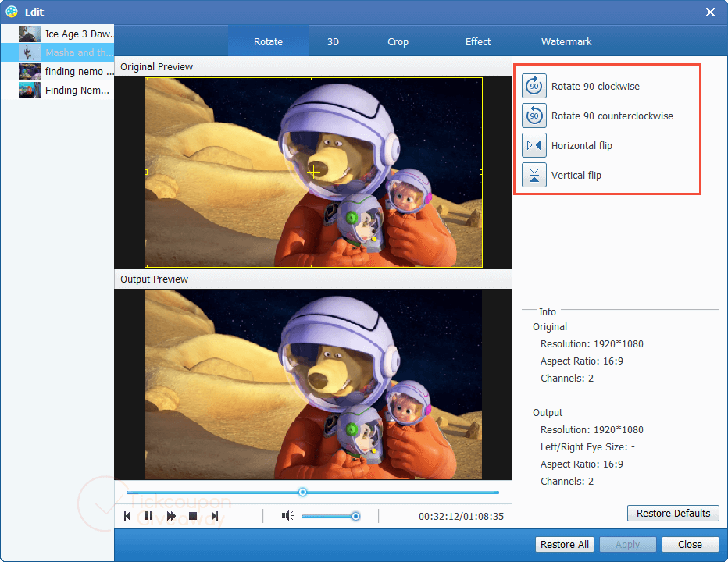Click the Rotate 90 counterclockwise label

click(x=612, y=116)
